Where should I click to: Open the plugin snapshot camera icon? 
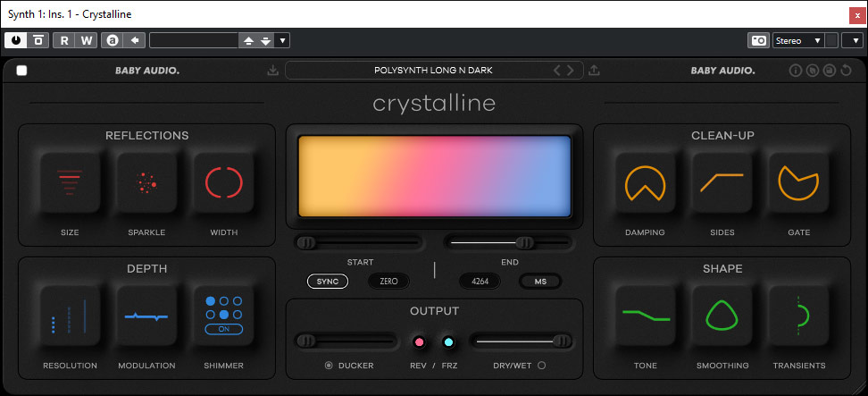[x=758, y=40]
